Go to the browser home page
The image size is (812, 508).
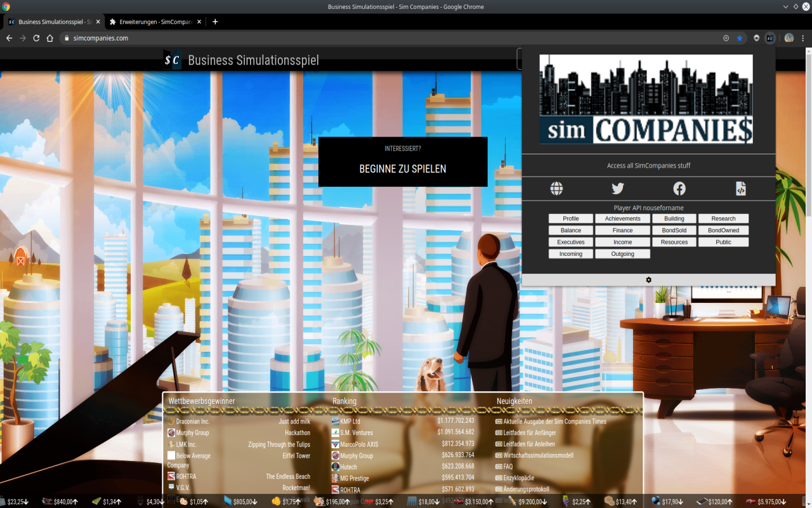point(50,38)
